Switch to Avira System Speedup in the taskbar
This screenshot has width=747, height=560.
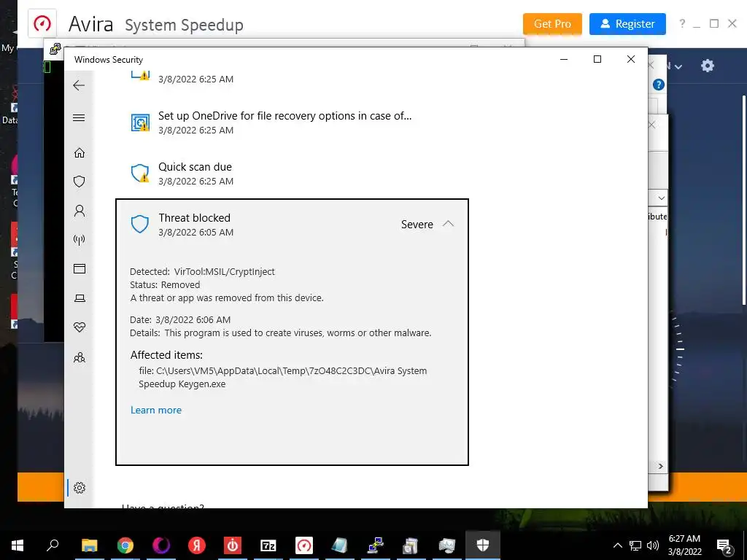304,545
